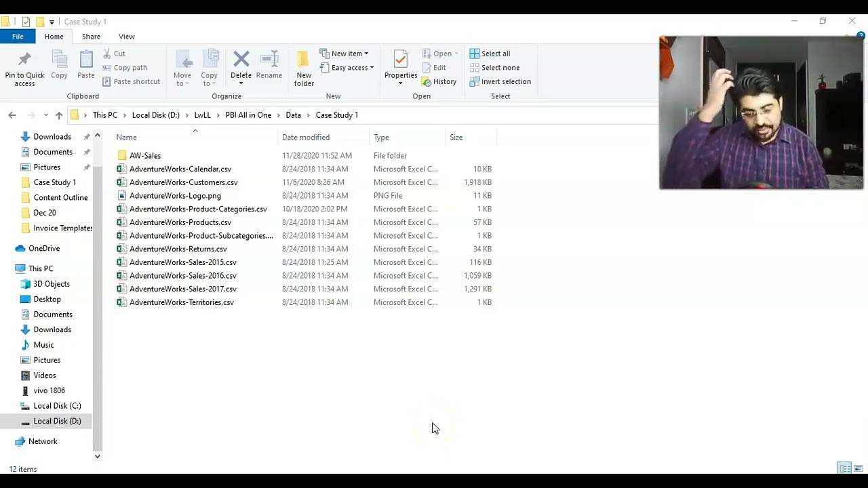Image resolution: width=868 pixels, height=488 pixels.
Task: Click Select all in ribbon
Action: coord(490,54)
